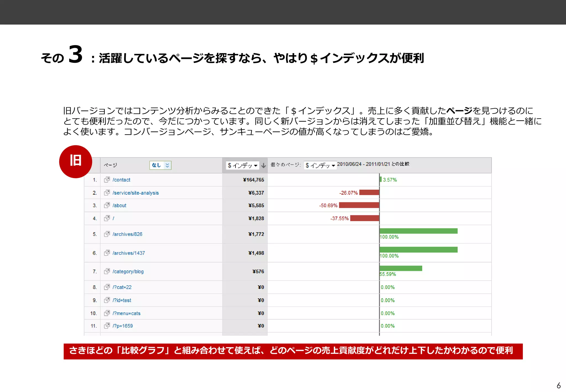Viewport: 566px width, 392px height.
Task: Open /?id=test external link icon
Action: pyautogui.click(x=107, y=300)
